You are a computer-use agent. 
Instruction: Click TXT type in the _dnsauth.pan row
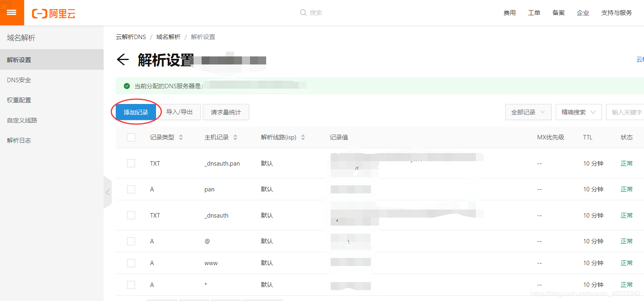click(x=155, y=164)
